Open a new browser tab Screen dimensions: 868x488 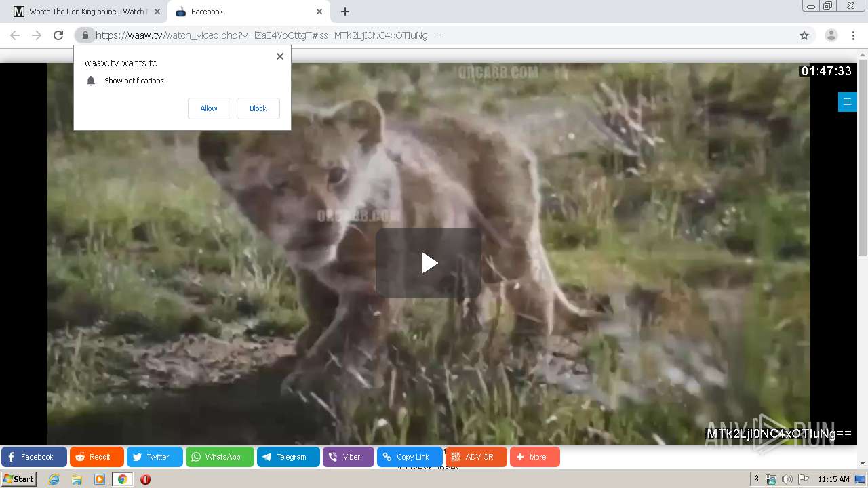pyautogui.click(x=345, y=12)
